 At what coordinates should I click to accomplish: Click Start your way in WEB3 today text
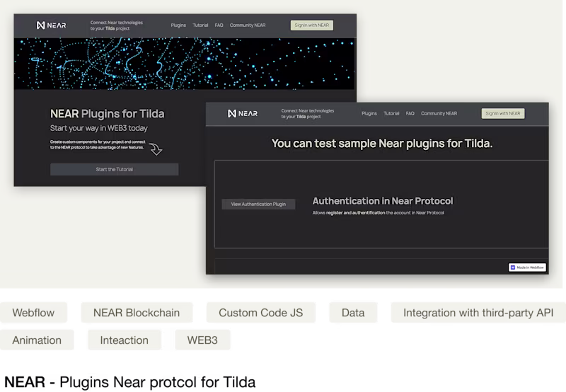coord(99,128)
